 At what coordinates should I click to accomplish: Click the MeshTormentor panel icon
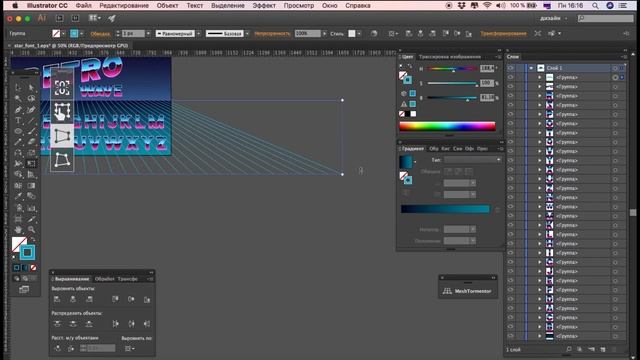[x=447, y=291]
